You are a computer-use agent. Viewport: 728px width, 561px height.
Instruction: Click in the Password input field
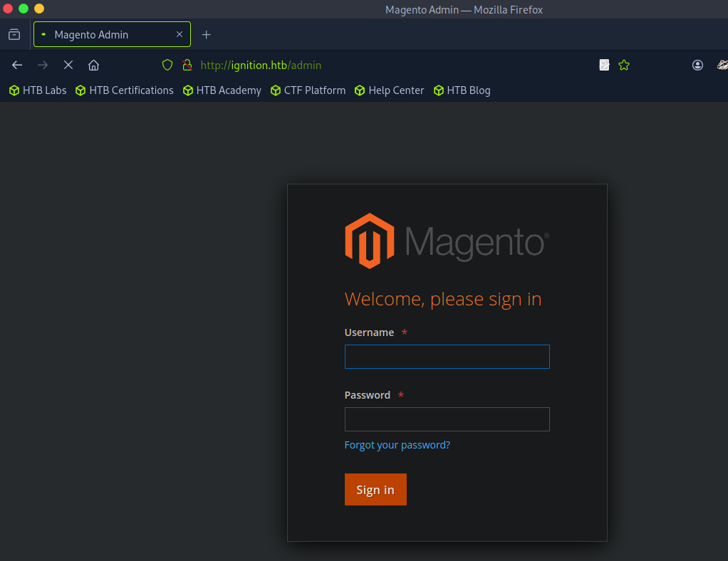click(x=447, y=419)
